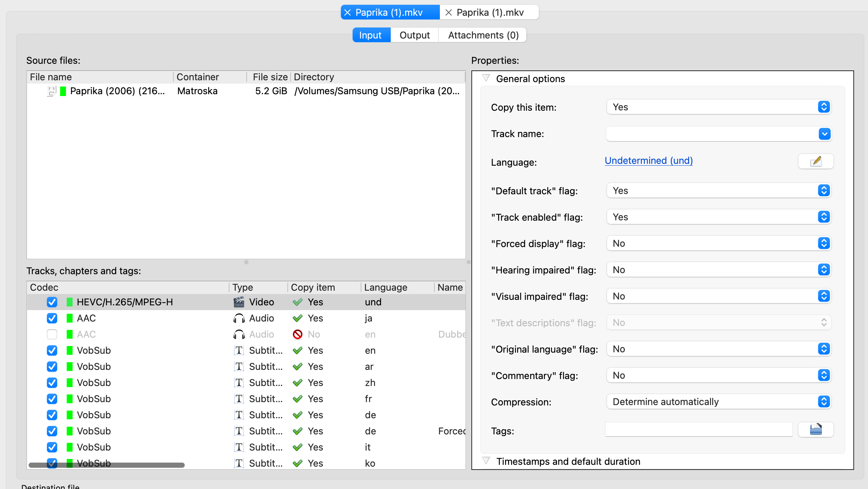
Task: Click green check icon in HEVC video row
Action: [298, 302]
